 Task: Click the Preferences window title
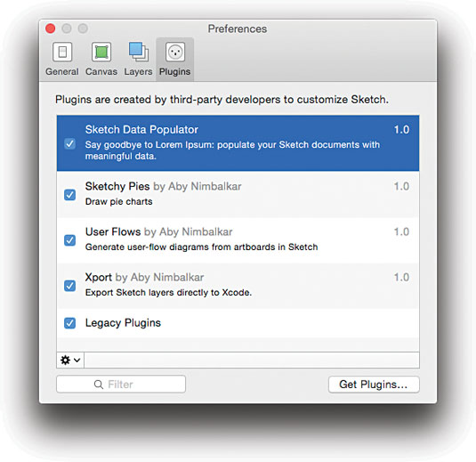(238, 28)
